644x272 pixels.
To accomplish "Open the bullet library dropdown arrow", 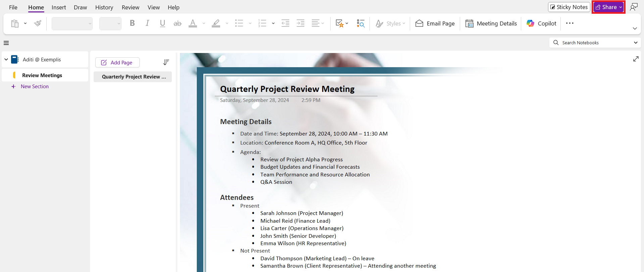I will (x=250, y=23).
